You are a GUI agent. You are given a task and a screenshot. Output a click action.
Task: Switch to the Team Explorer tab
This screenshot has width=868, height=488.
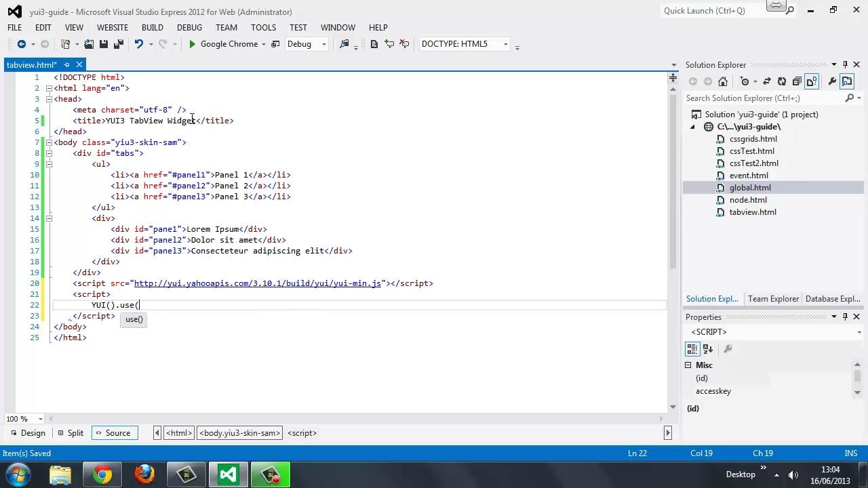773,299
